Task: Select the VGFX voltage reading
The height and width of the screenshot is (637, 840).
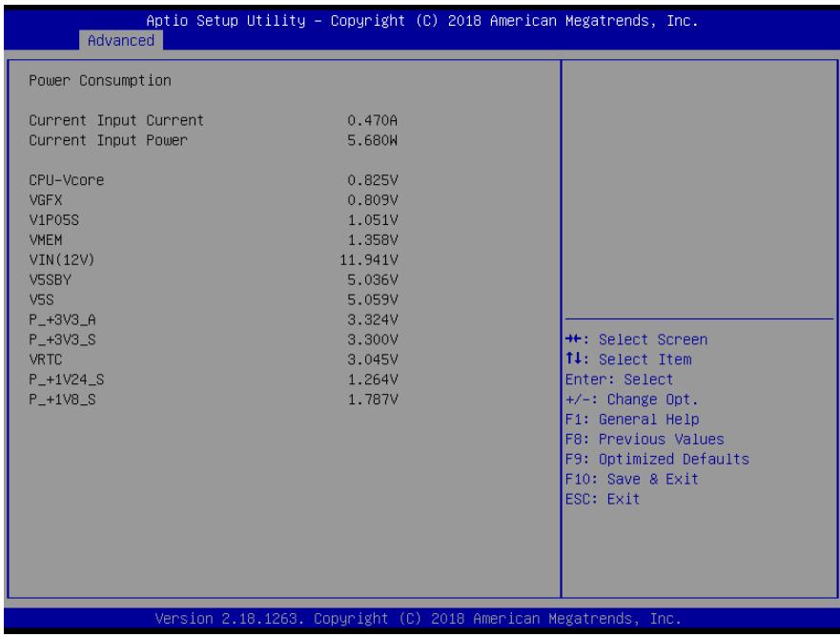Action: (x=372, y=200)
